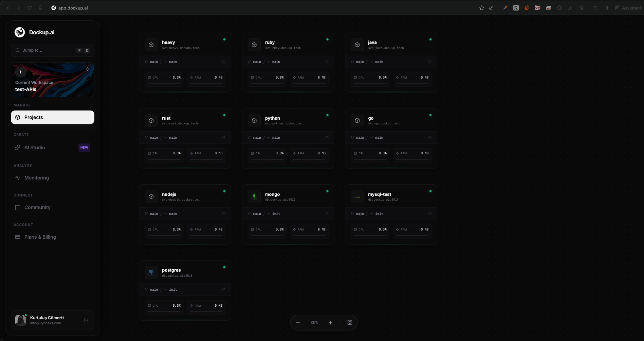Screen dimensions: 644x341
Task: Click the grid view toggle at bottom bar
Action: [x=350, y=322]
